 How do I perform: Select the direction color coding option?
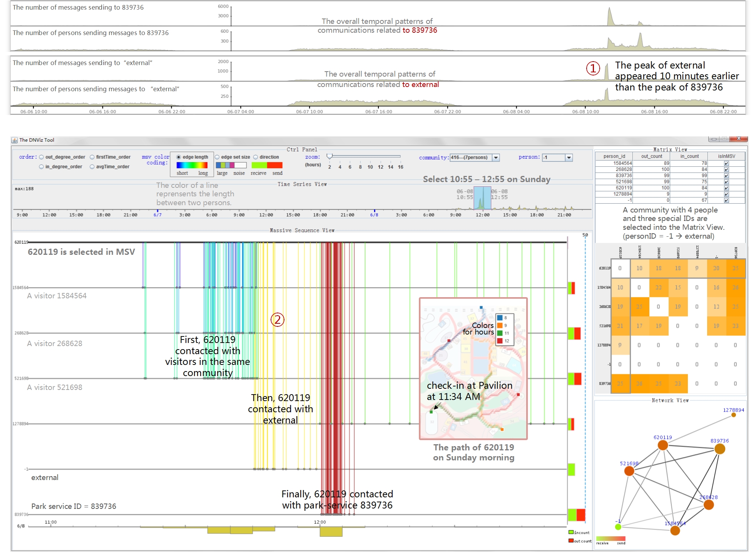point(256,157)
